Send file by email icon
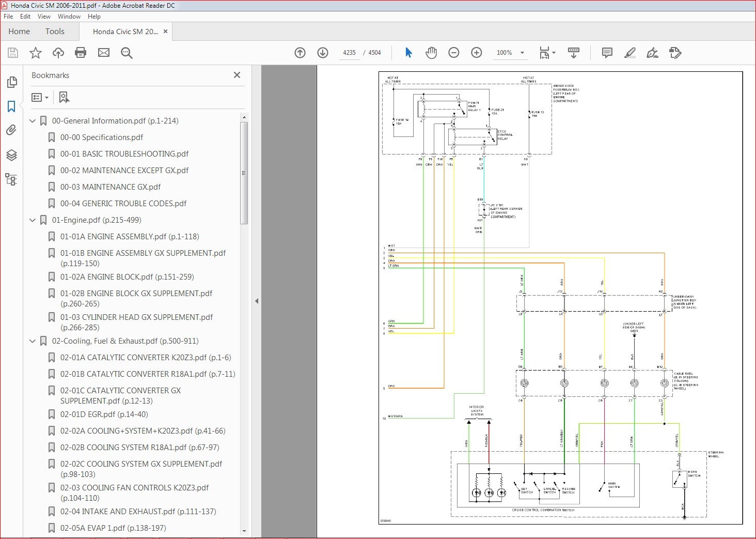Screen dimensions: 756x539 click(104, 53)
